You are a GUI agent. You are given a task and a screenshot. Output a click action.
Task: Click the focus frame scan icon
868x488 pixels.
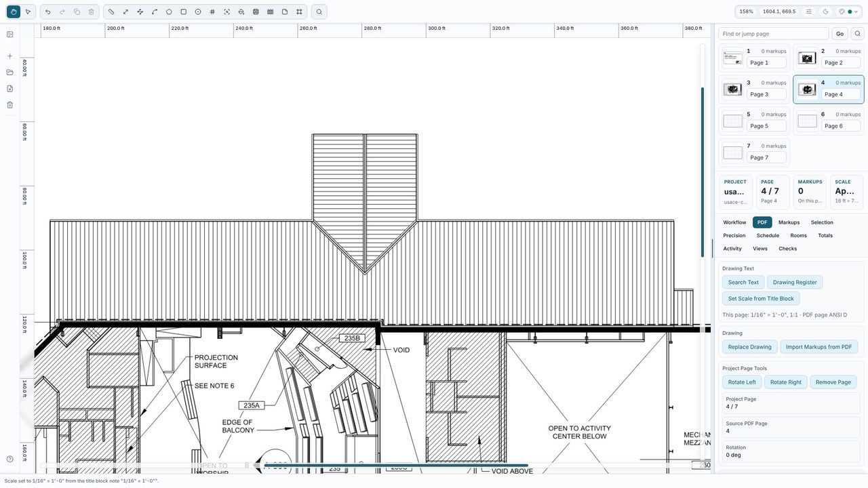(227, 12)
